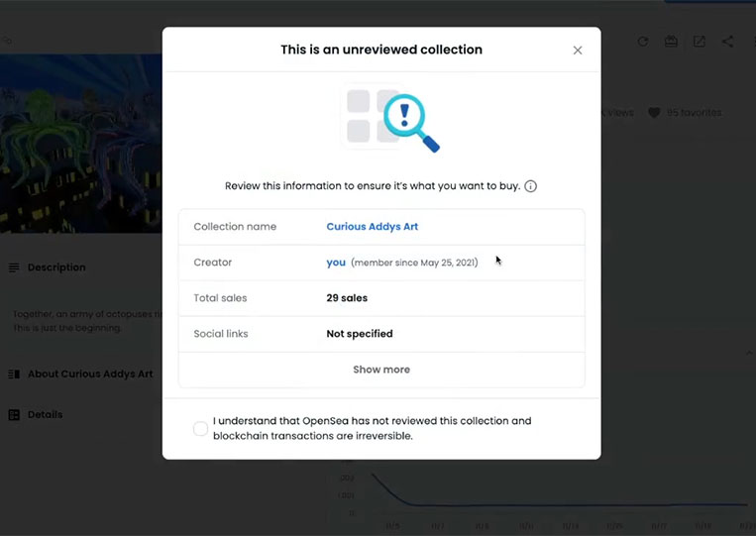Click the acknowledgement text about irreversible transactions
The width and height of the screenshot is (756, 536).
[x=373, y=428]
